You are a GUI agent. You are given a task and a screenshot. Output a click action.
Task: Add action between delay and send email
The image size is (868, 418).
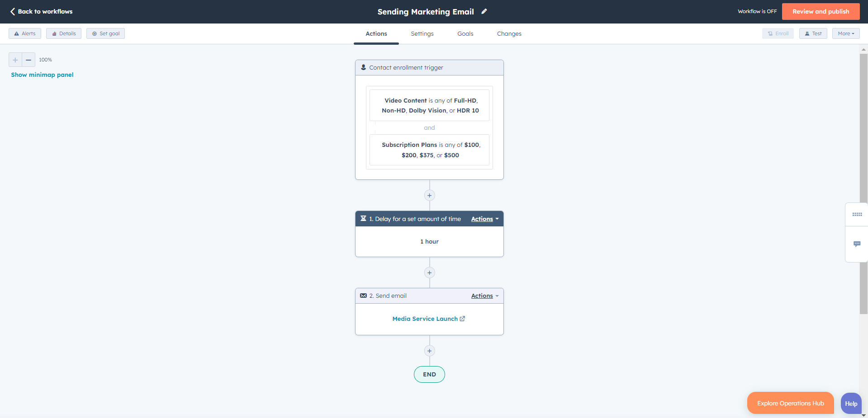(429, 272)
